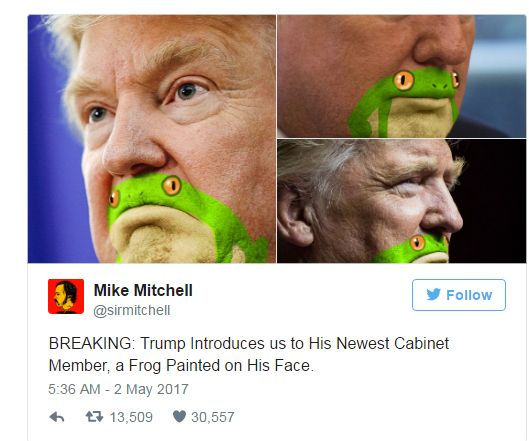Open the large left frog-face photo
This screenshot has height=441, width=529.
point(152,139)
